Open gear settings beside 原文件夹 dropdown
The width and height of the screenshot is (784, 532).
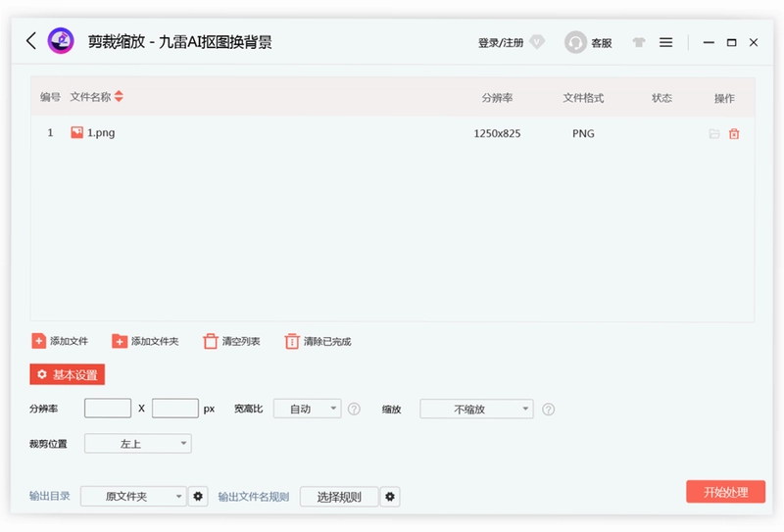coord(198,496)
